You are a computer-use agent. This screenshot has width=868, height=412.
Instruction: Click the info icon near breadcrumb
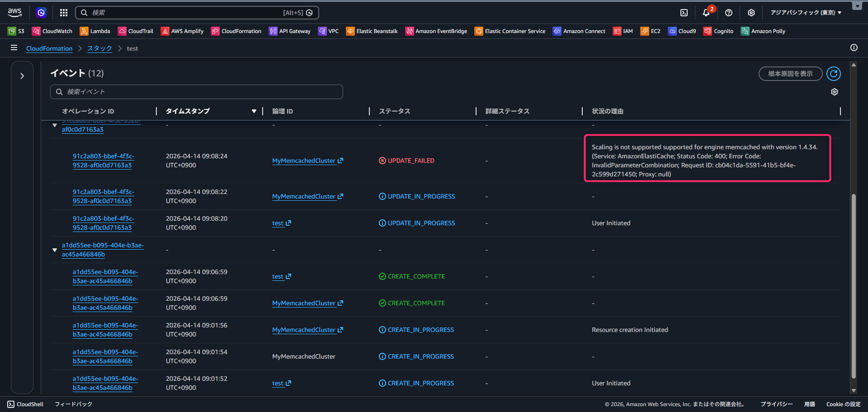click(x=854, y=48)
